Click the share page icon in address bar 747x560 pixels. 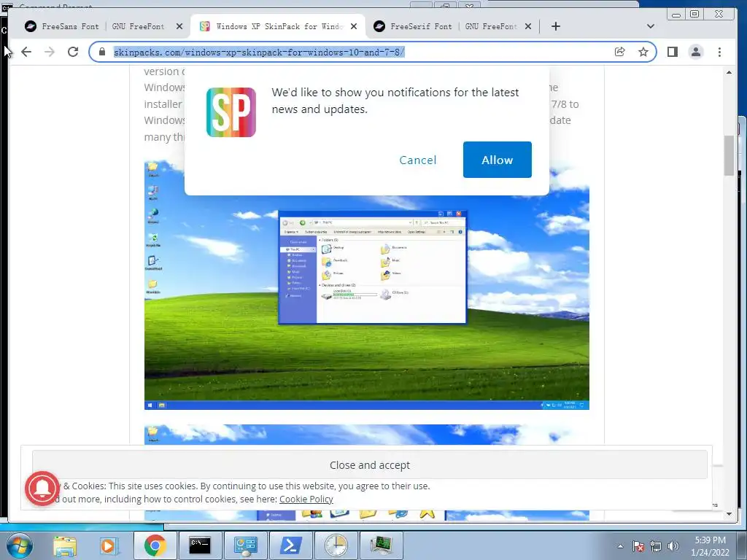(x=620, y=52)
